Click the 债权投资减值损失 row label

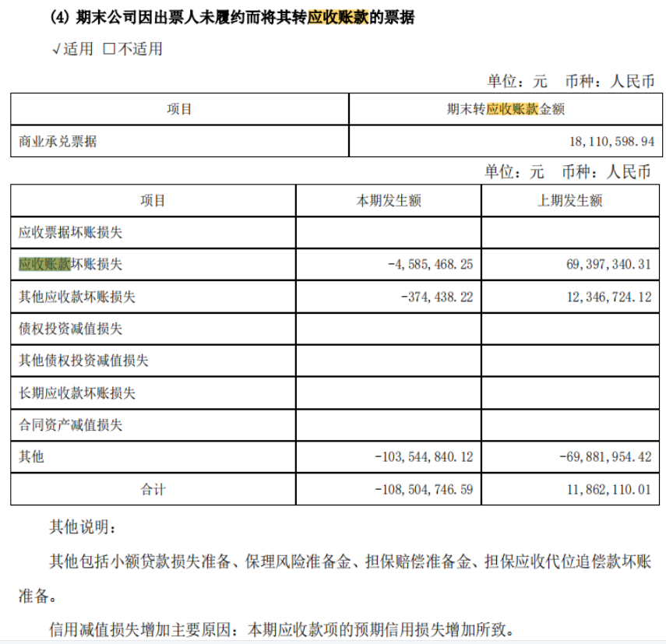pos(71,329)
